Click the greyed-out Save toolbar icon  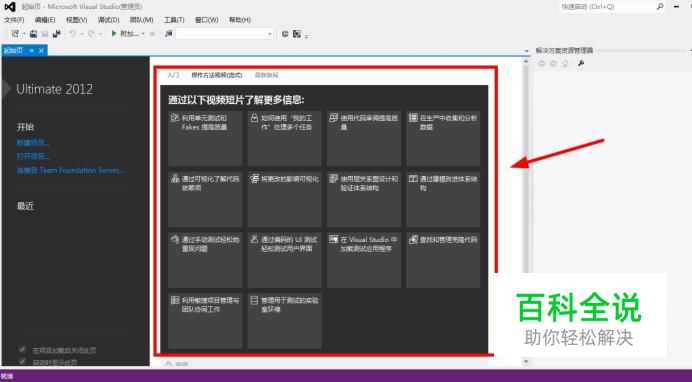[45, 34]
